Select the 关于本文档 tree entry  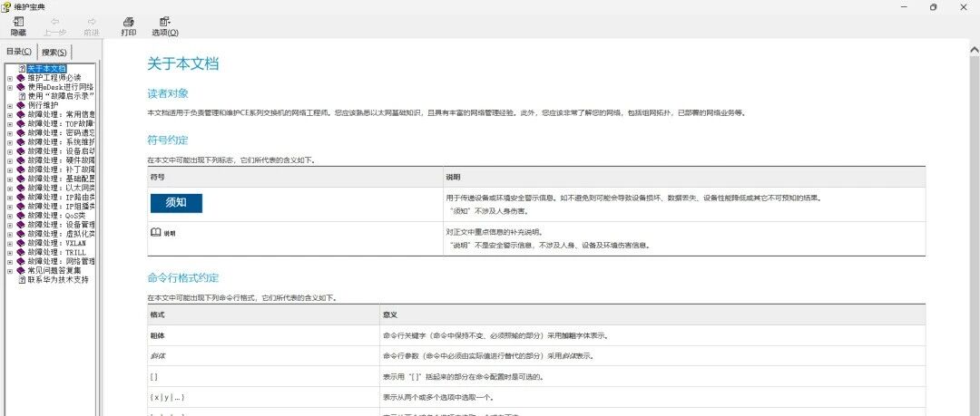46,69
